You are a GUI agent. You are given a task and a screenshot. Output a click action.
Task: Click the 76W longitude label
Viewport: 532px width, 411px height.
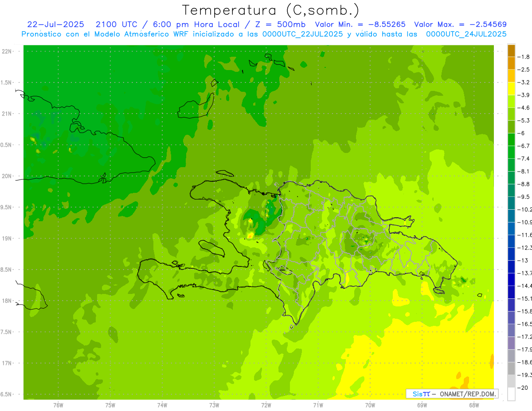click(58, 405)
